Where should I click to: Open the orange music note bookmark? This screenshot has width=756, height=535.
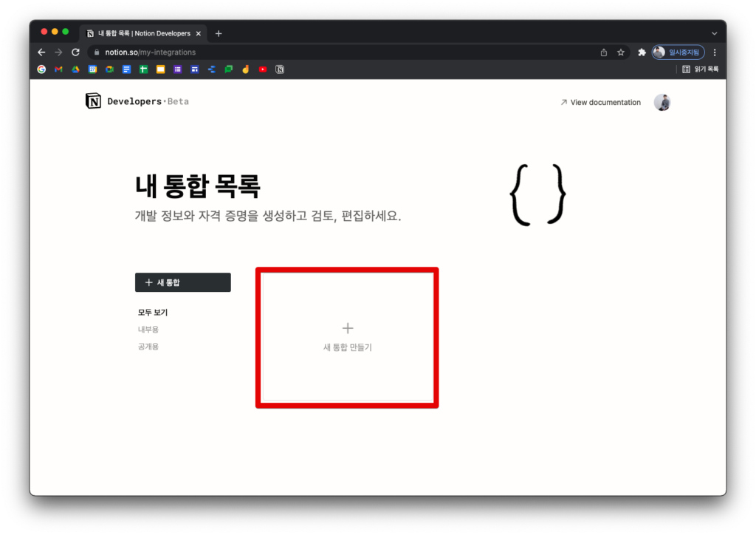coord(245,69)
